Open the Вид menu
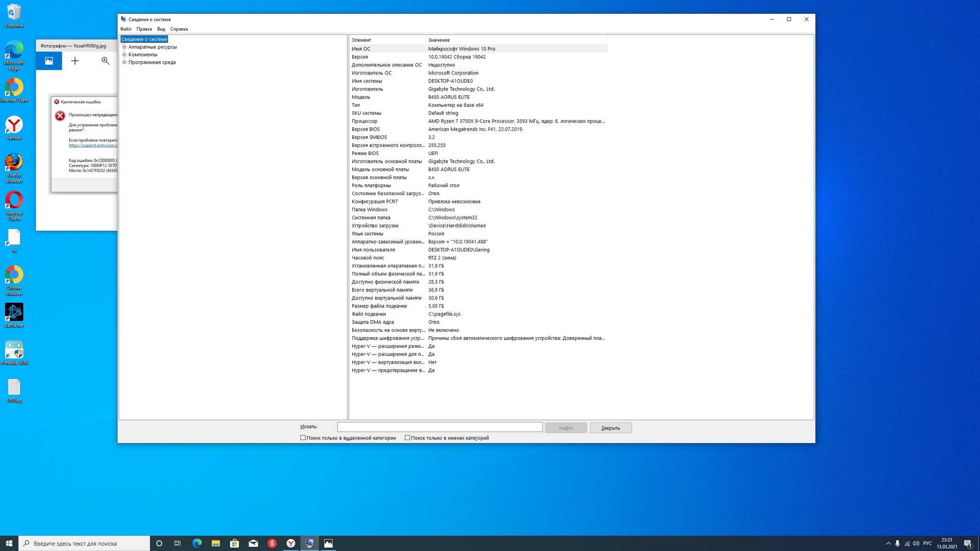The height and width of the screenshot is (551, 980). click(x=161, y=29)
